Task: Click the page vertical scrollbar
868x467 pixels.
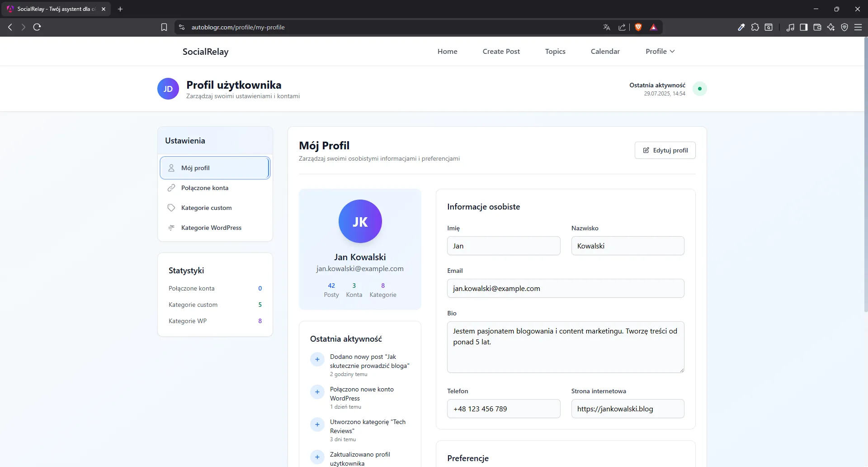Action: [x=865, y=181]
